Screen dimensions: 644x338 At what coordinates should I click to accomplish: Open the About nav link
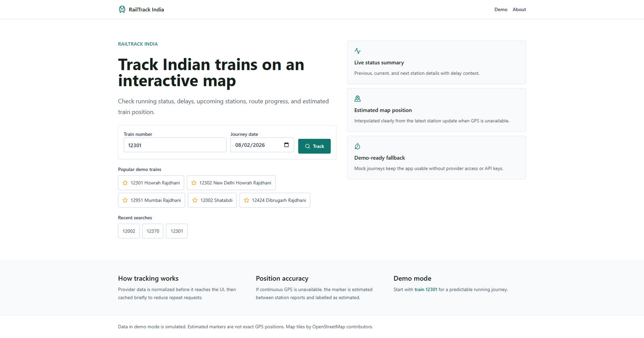click(519, 10)
